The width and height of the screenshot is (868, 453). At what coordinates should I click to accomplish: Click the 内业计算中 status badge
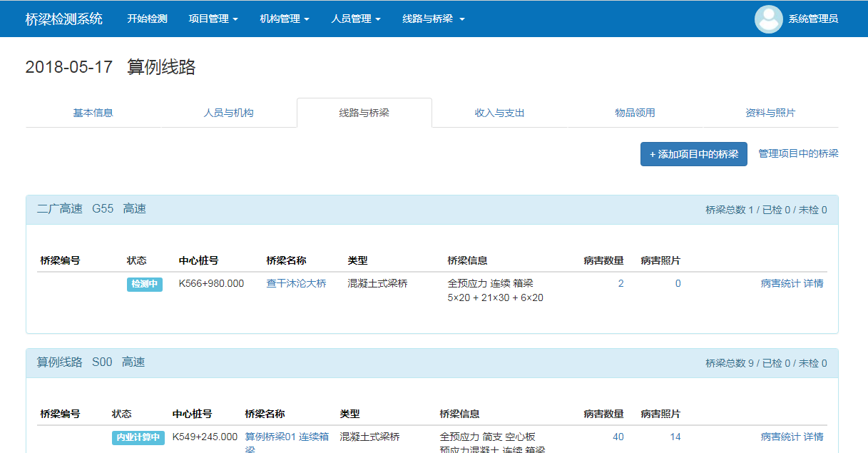click(x=138, y=437)
